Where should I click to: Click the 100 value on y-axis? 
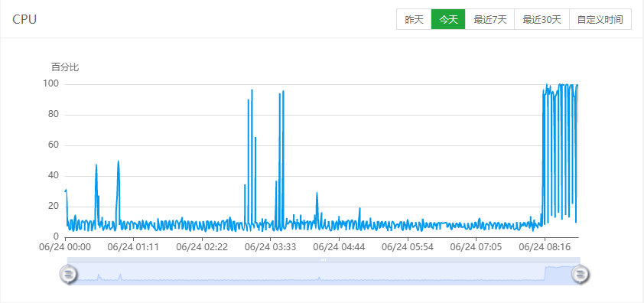click(51, 84)
